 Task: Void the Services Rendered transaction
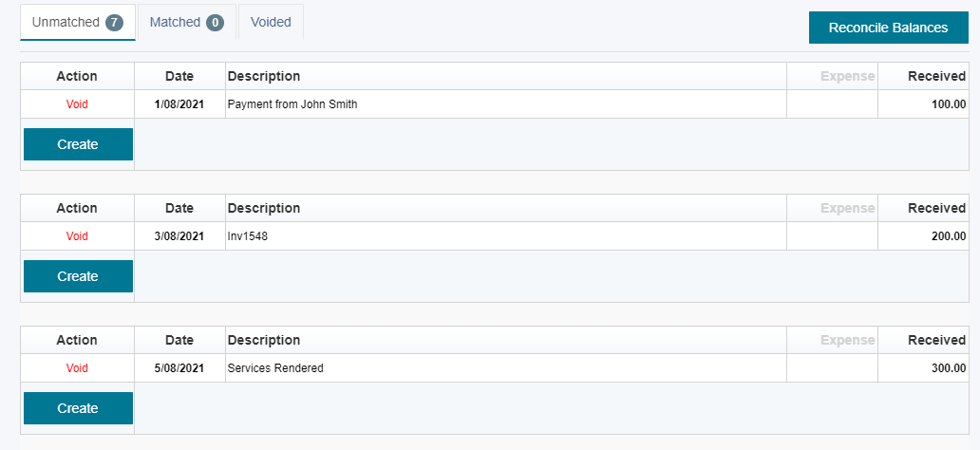tap(77, 368)
